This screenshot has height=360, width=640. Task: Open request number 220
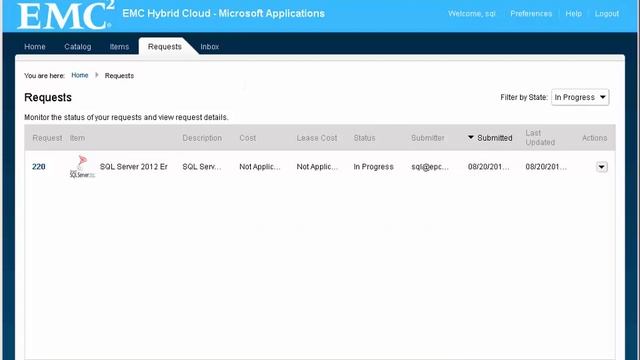click(39, 167)
